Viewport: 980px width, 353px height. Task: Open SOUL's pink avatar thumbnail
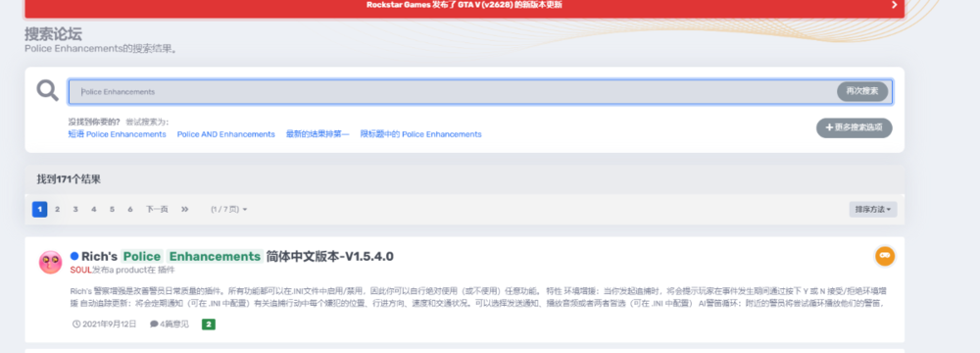click(50, 262)
